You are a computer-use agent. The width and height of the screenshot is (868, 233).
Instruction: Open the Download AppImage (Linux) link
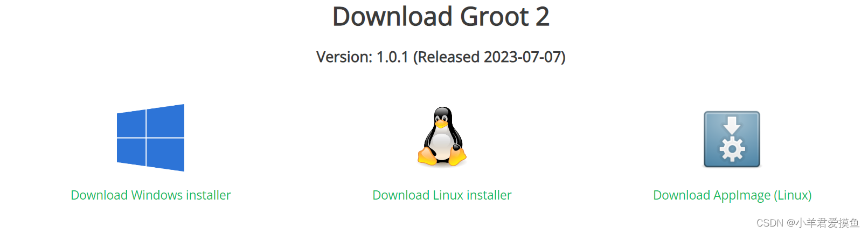[x=732, y=195]
